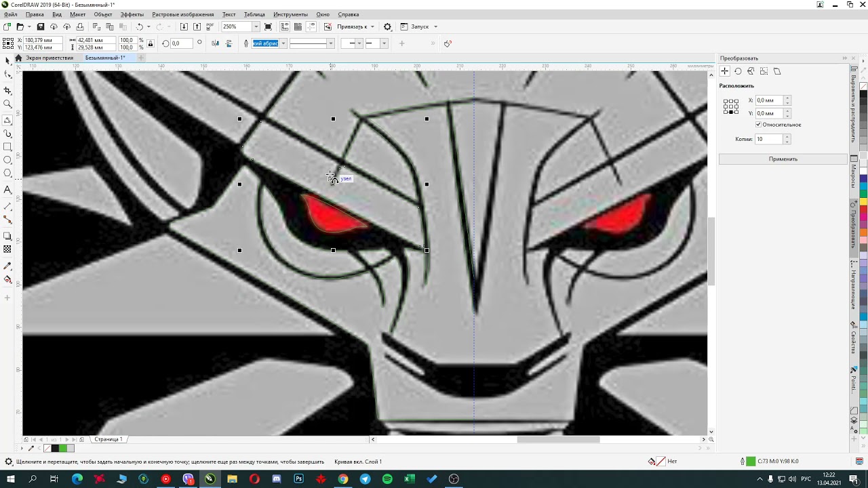
Task: Click the Import icon in the toolbar
Action: tap(184, 26)
